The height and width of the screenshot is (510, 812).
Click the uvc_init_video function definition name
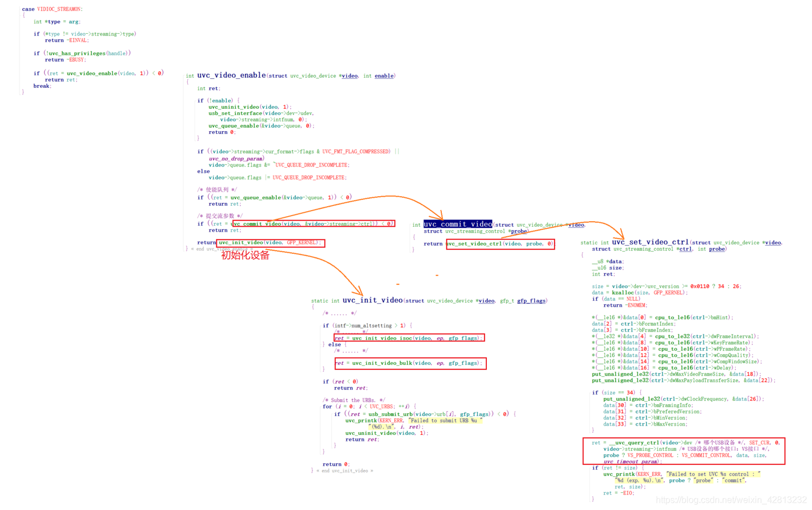tap(372, 300)
